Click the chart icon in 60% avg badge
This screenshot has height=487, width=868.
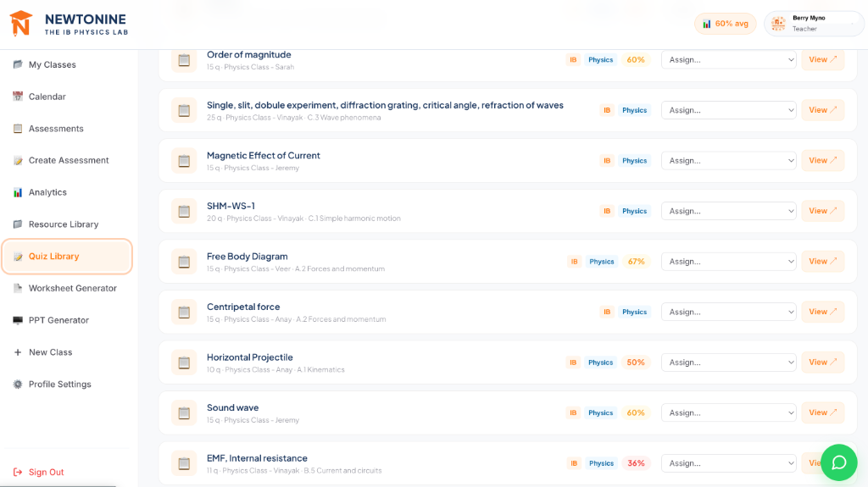coord(706,24)
